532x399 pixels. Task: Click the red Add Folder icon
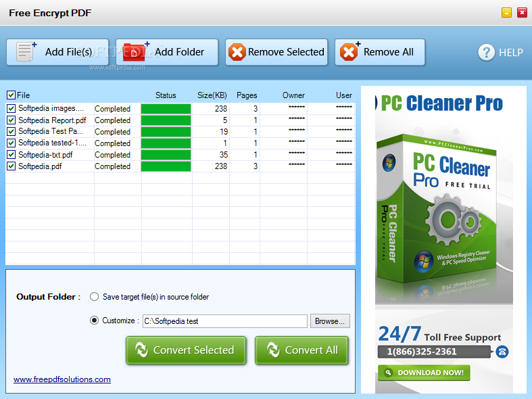136,51
